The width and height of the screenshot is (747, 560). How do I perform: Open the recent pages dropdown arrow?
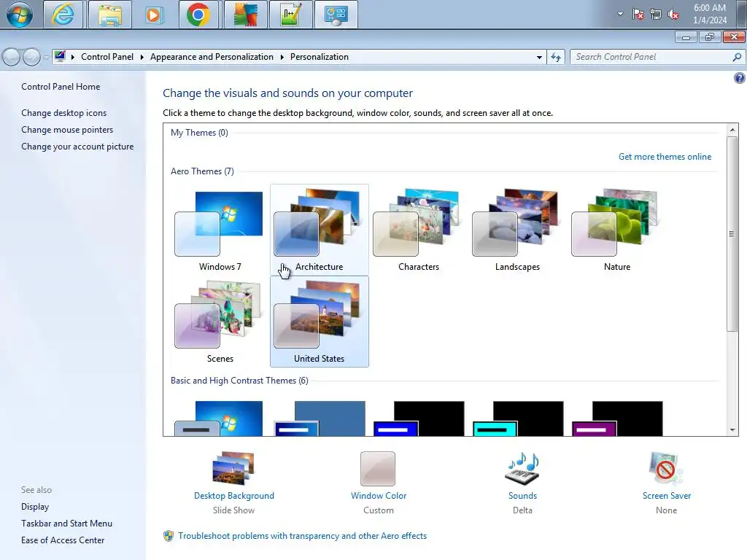click(x=46, y=57)
